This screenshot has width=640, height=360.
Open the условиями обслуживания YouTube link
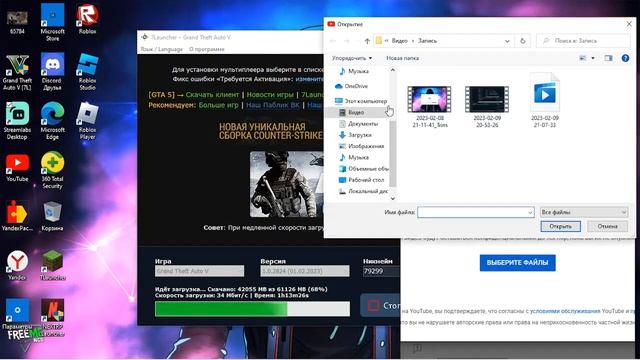(565, 311)
